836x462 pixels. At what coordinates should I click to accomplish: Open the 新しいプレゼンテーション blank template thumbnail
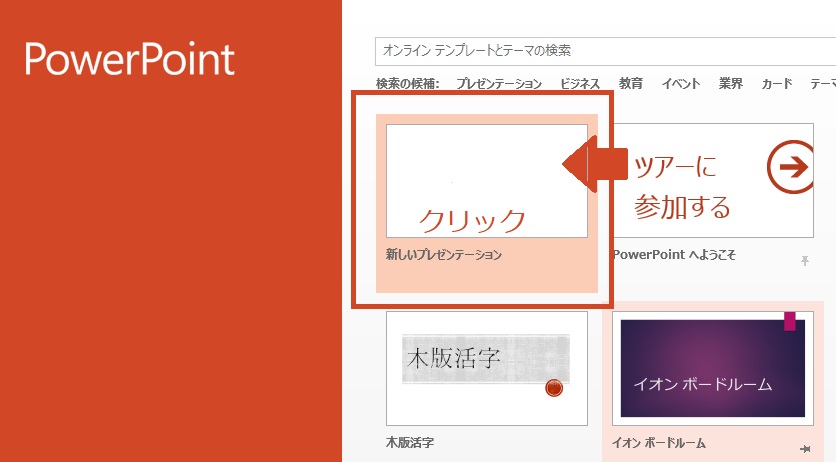click(487, 181)
